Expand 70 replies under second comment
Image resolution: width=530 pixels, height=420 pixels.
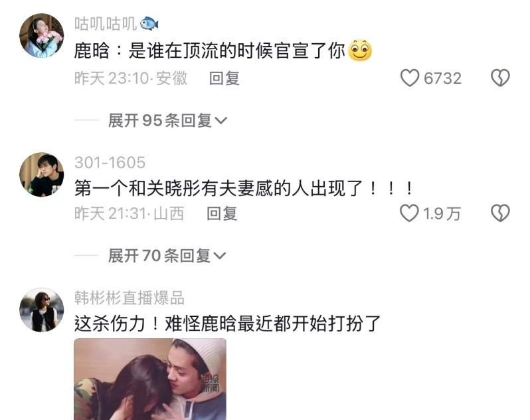coord(167,256)
